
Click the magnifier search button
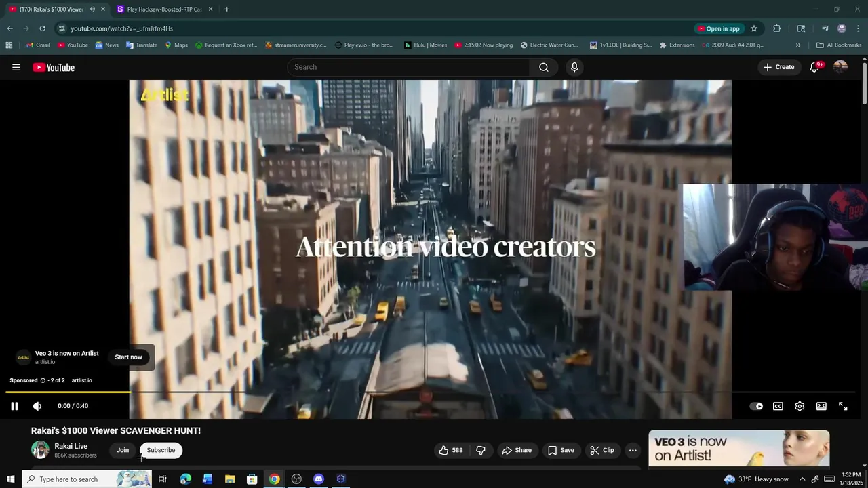(x=544, y=67)
